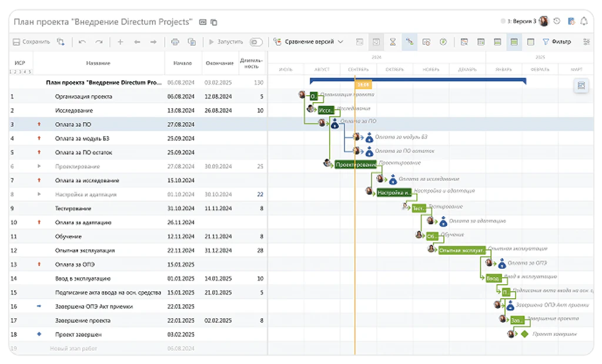Click the Длительность column header
Screen dimensions: 602x364
coord(252,63)
